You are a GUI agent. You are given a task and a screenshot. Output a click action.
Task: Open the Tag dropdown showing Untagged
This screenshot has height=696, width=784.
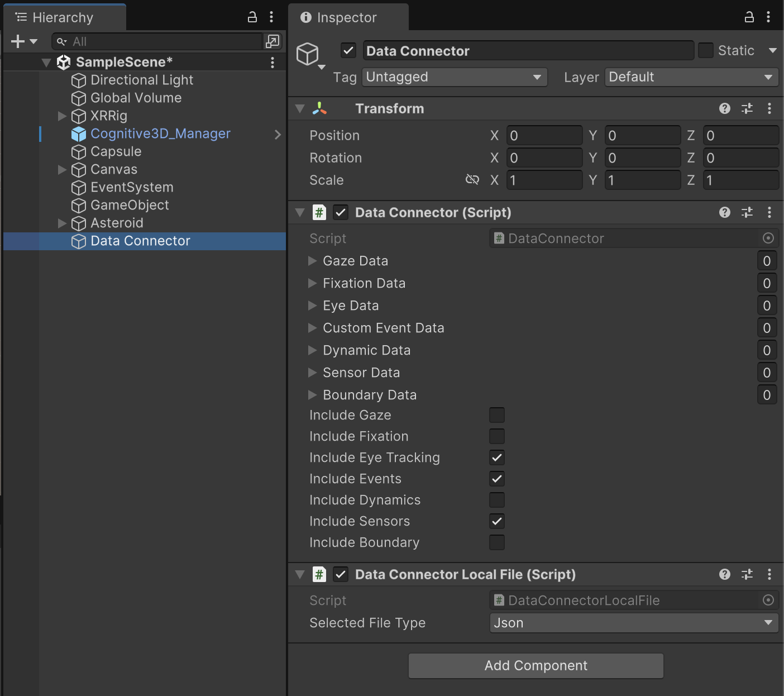point(454,77)
